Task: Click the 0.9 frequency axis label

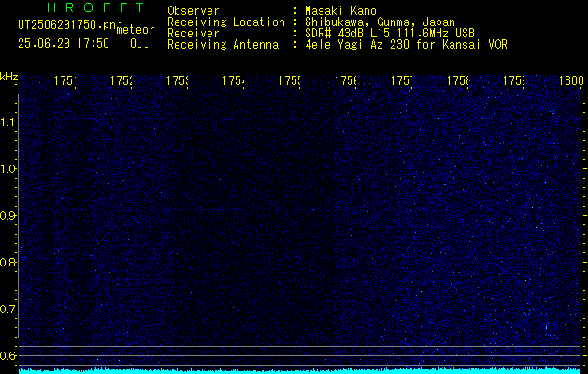Action: pyautogui.click(x=7, y=216)
